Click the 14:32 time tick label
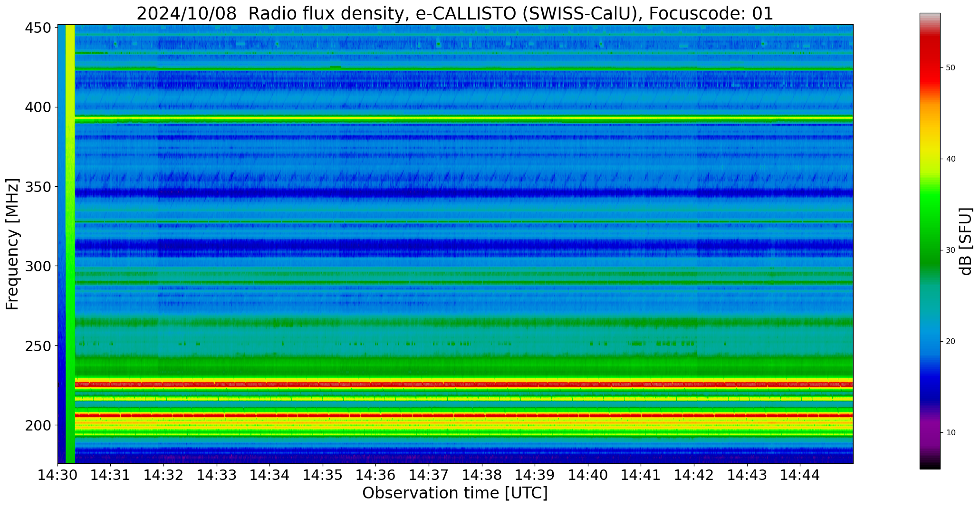Image resolution: width=980 pixels, height=507 pixels. point(163,475)
